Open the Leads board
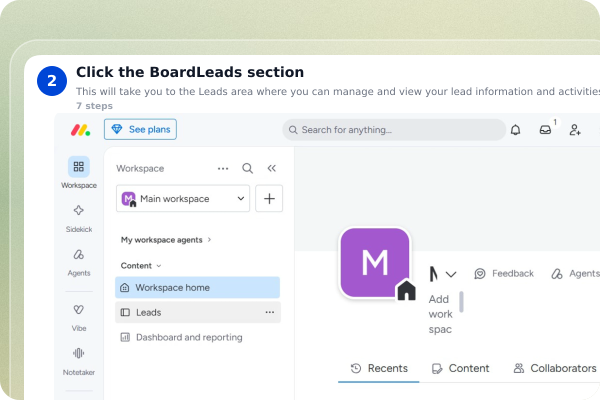600x400 pixels. click(197, 312)
